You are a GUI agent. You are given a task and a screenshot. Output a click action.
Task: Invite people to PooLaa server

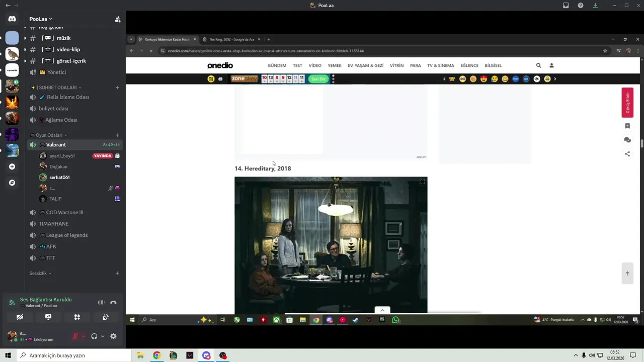point(118,19)
